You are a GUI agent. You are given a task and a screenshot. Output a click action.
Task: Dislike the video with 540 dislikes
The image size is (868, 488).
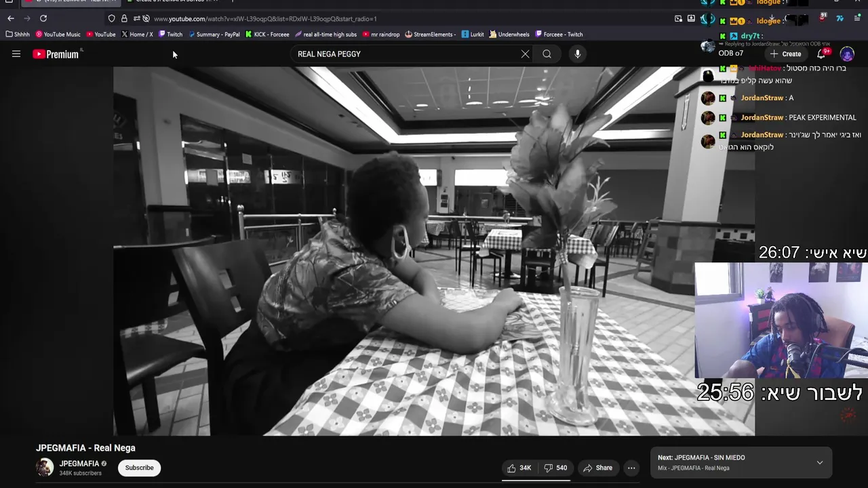tap(556, 468)
